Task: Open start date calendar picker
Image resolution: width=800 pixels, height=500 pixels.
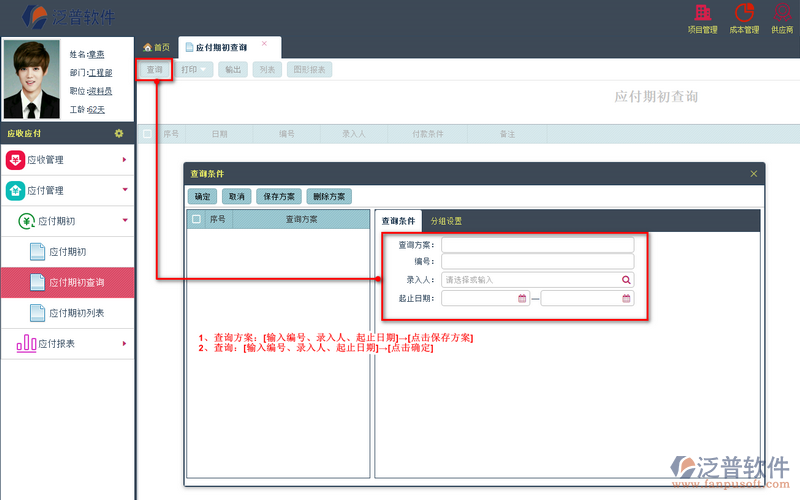Action: 522,298
